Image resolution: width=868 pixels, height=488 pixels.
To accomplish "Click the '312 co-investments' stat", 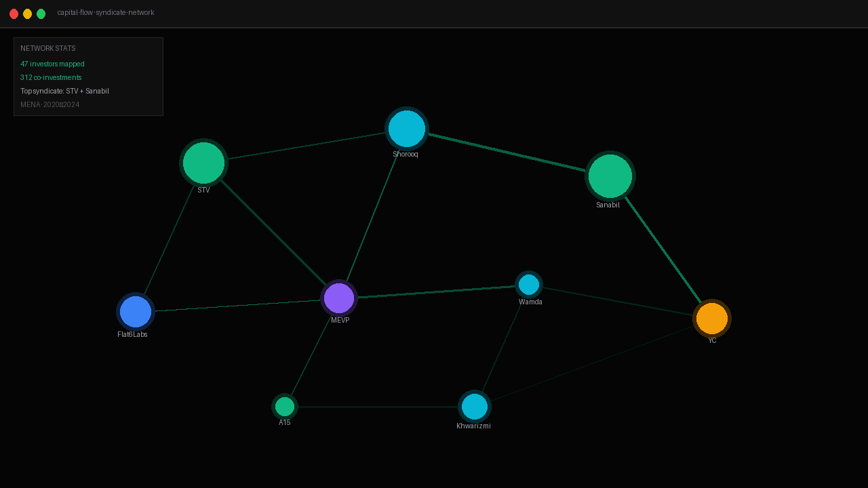I will (x=51, y=77).
